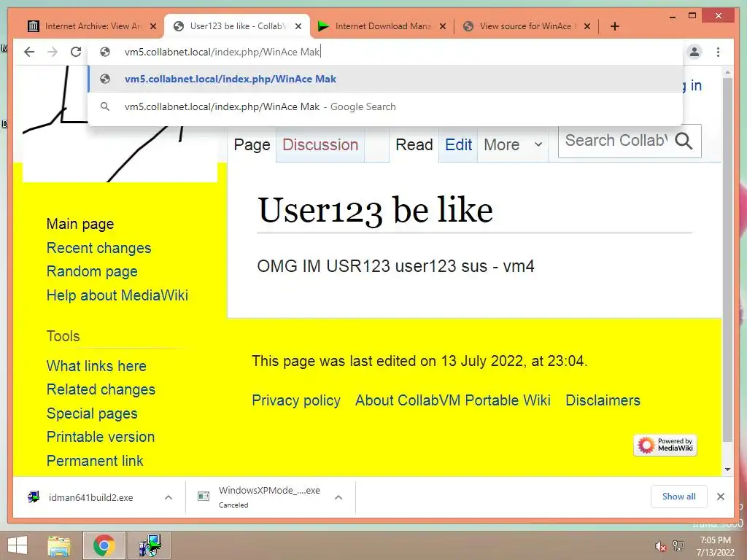Go back to the previous page

click(29, 52)
